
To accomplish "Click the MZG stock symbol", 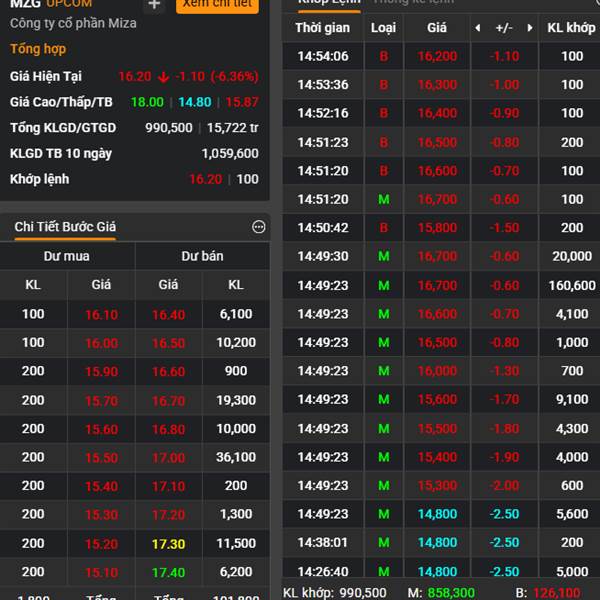I will coord(25,5).
